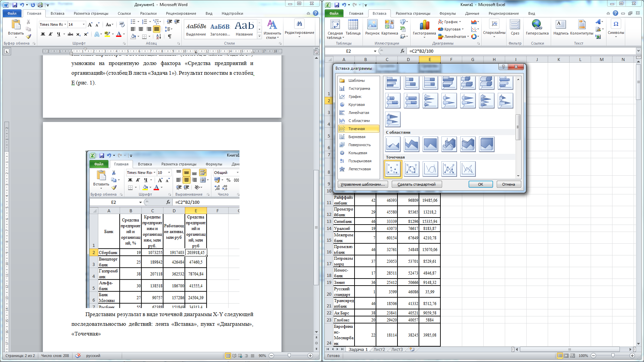Open Word Рецензирование tab

click(x=181, y=13)
